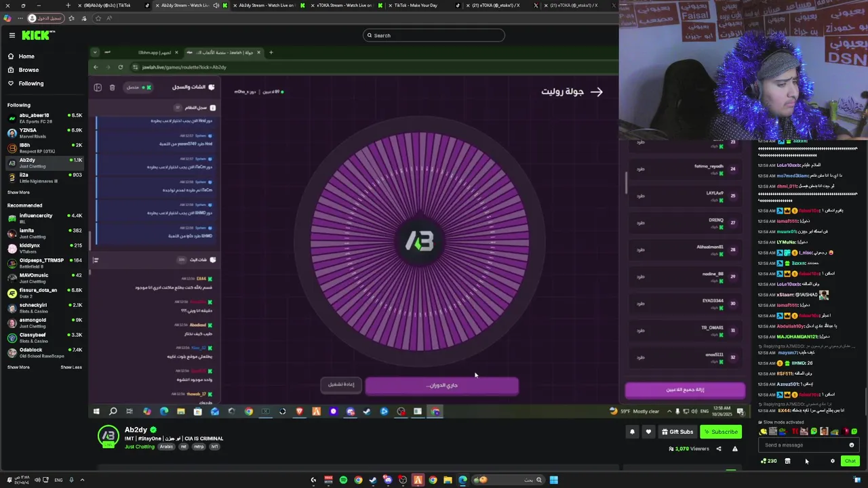
Task: Click the restart button below the roulette wheel
Action: (341, 384)
